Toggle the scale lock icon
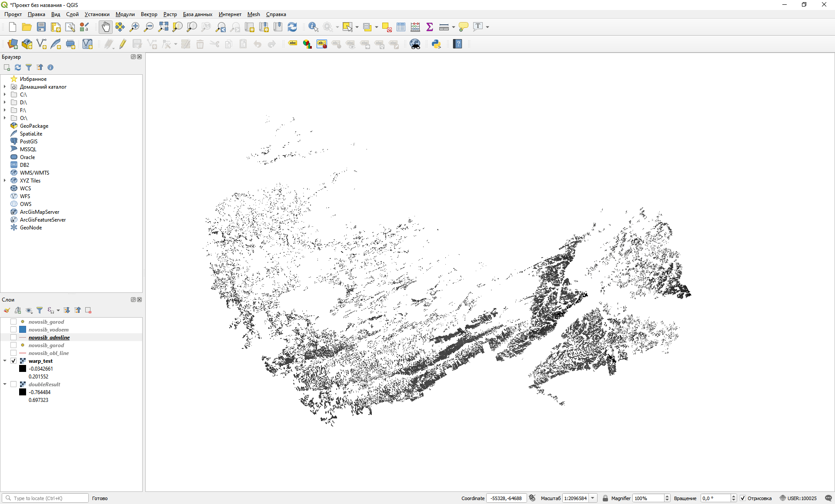Image resolution: width=835 pixels, height=504 pixels. (605, 498)
